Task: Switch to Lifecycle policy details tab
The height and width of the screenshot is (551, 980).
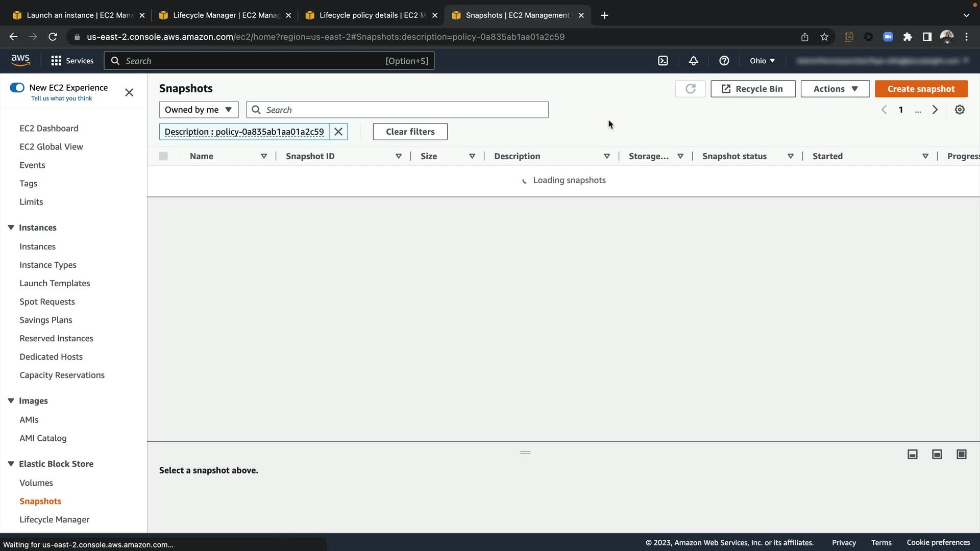Action: click(372, 15)
